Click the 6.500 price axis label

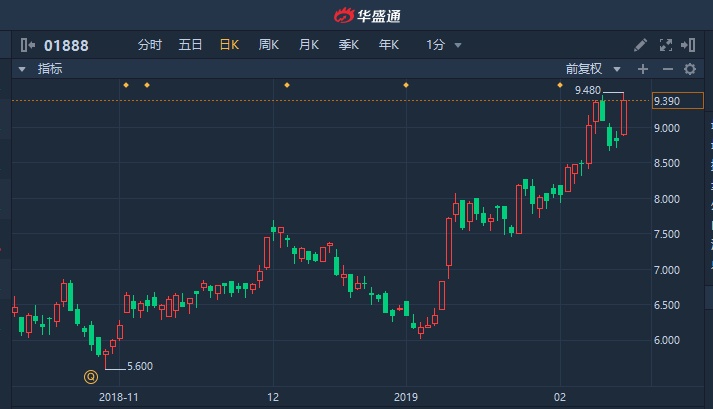click(x=667, y=305)
